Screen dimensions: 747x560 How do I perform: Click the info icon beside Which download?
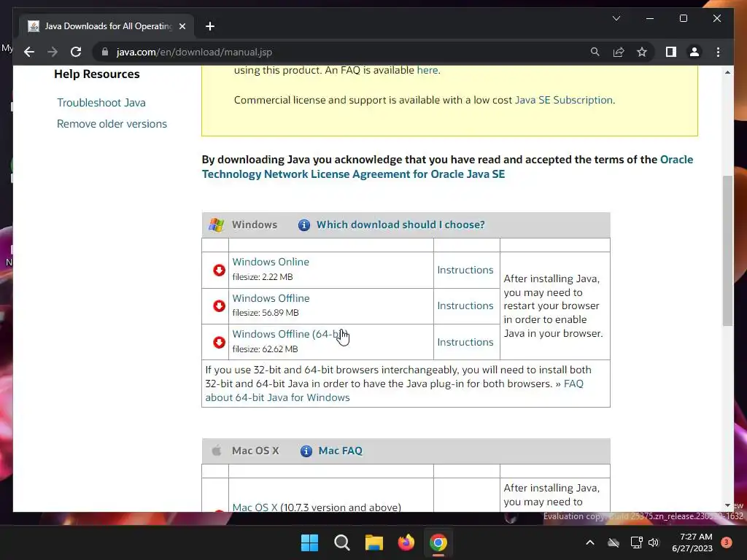click(x=304, y=225)
